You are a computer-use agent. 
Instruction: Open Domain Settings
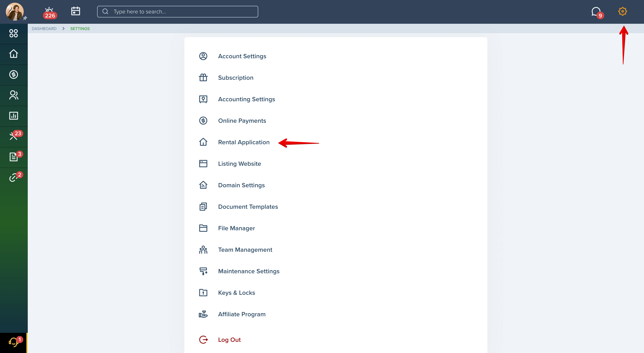coord(241,185)
